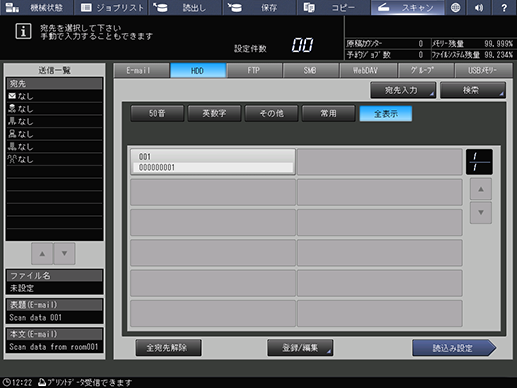Open the ジョブリスト job list
The image size is (517, 388).
click(x=112, y=7)
